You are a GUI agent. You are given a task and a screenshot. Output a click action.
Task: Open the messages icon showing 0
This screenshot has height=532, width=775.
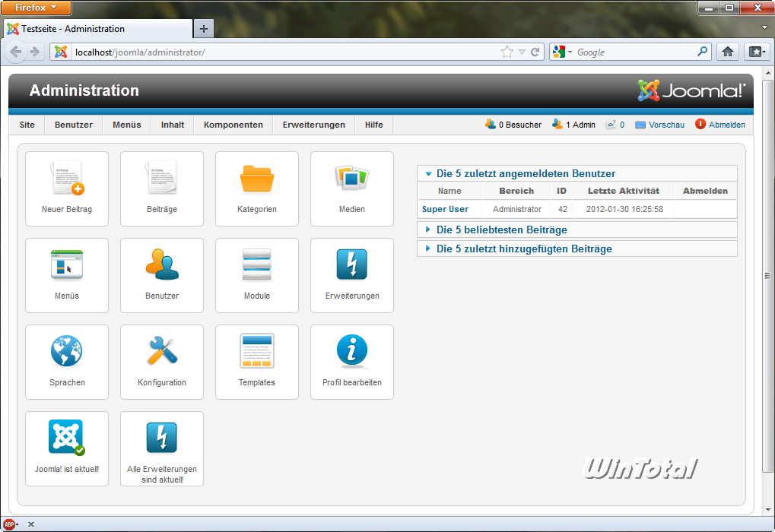pos(615,125)
